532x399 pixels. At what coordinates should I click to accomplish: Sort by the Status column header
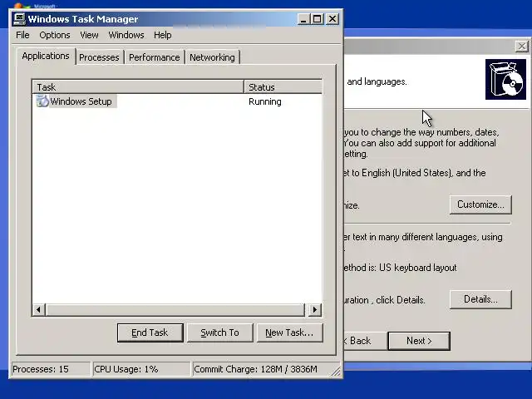coord(283,87)
